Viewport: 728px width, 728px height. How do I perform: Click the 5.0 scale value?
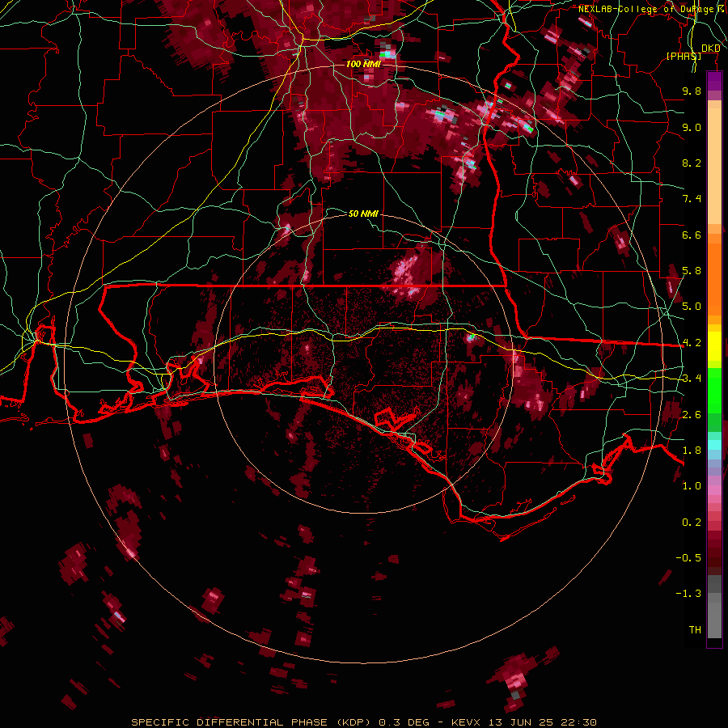coord(692,307)
